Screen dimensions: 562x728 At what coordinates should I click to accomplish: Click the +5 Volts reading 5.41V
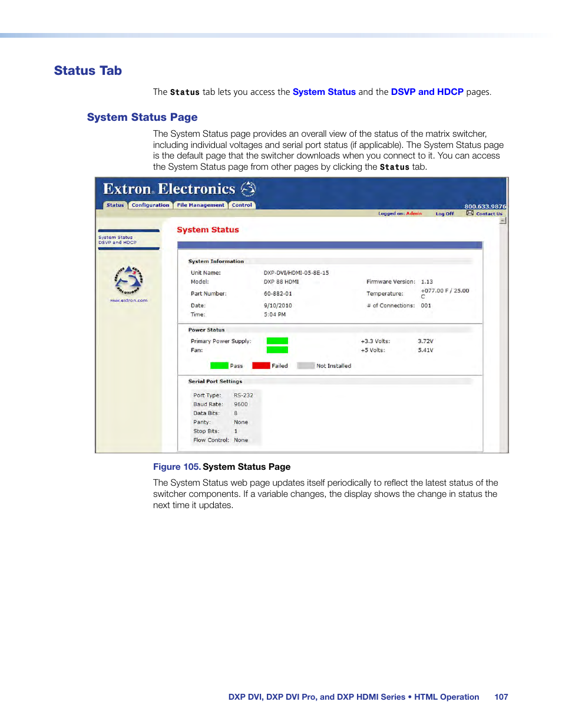coord(425,350)
